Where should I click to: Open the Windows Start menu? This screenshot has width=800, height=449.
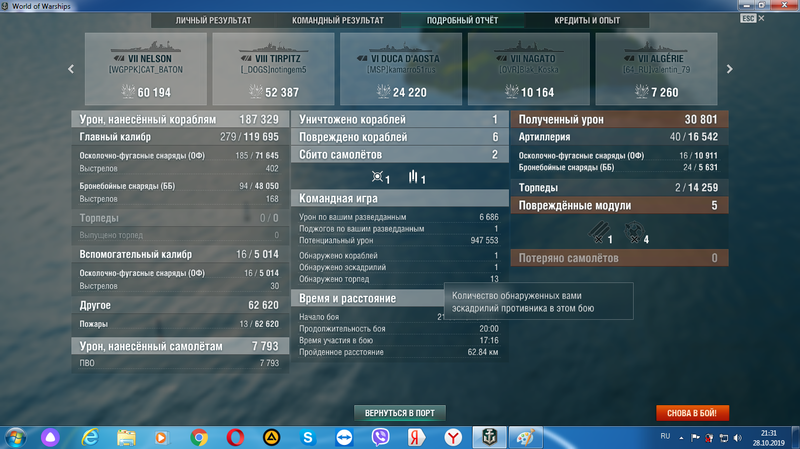click(x=15, y=438)
